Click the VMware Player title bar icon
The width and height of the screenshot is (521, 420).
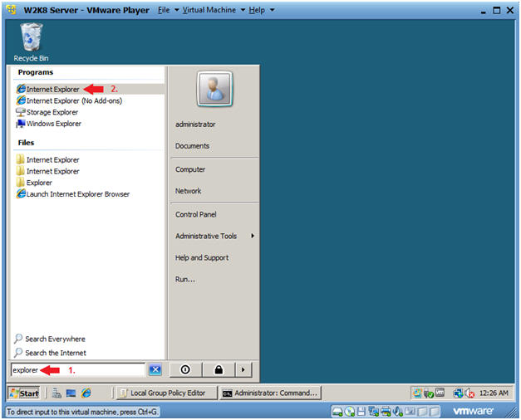[12, 10]
